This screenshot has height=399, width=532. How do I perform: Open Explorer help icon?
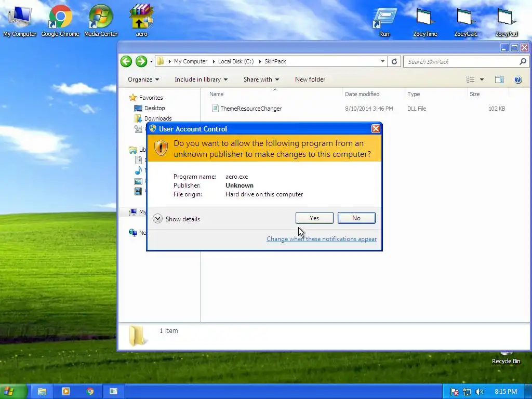pos(518,79)
